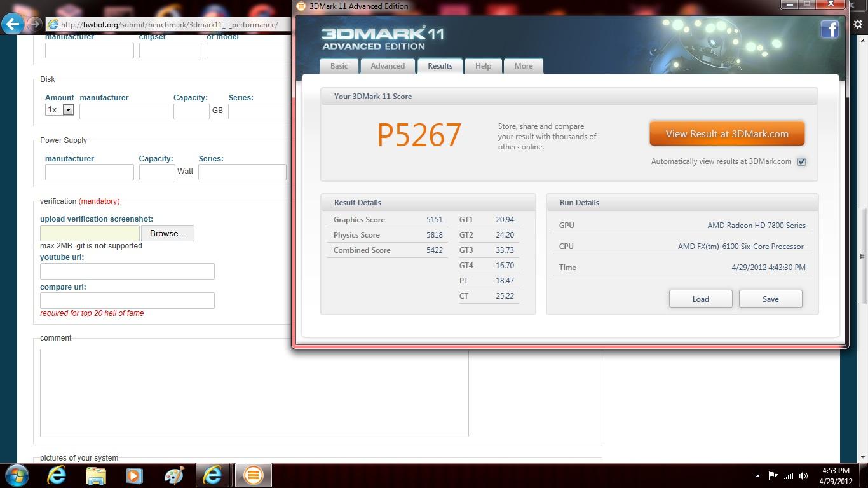Open the Basic tab in 3DMark
Screen dimensions: 868x488
click(339, 66)
